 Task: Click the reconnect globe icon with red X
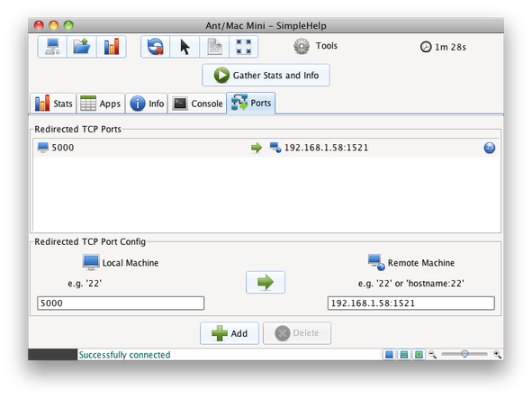click(x=156, y=47)
